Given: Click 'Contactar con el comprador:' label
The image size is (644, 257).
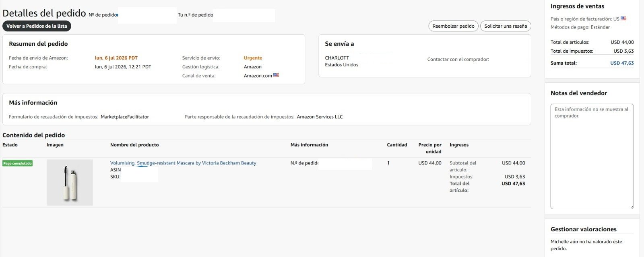Looking at the screenshot, I should coord(458,59).
